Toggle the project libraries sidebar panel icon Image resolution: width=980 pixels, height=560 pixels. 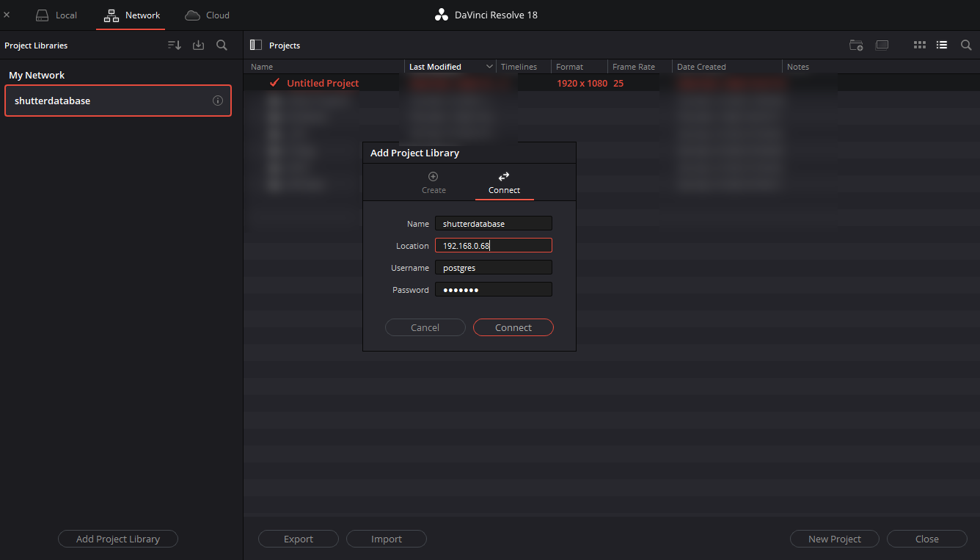click(x=256, y=45)
